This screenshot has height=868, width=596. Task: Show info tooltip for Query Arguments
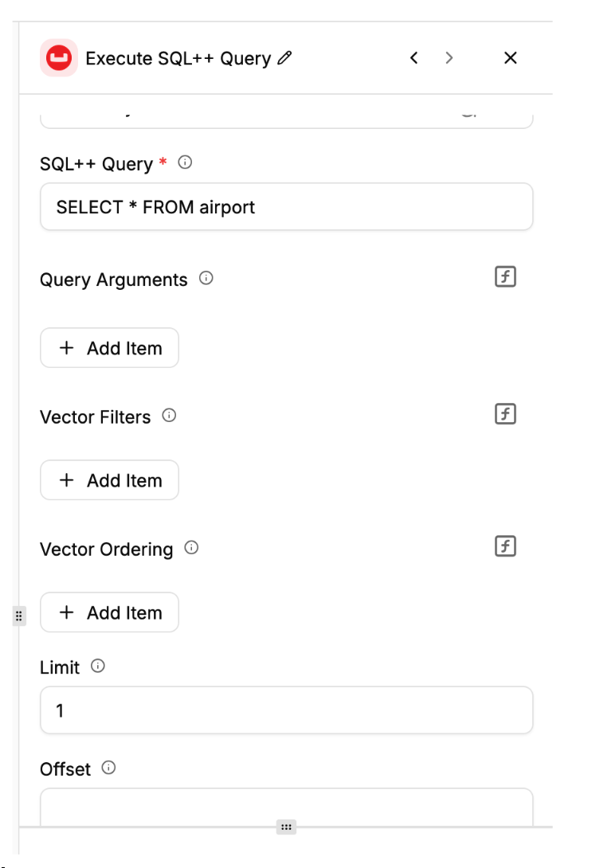(206, 279)
